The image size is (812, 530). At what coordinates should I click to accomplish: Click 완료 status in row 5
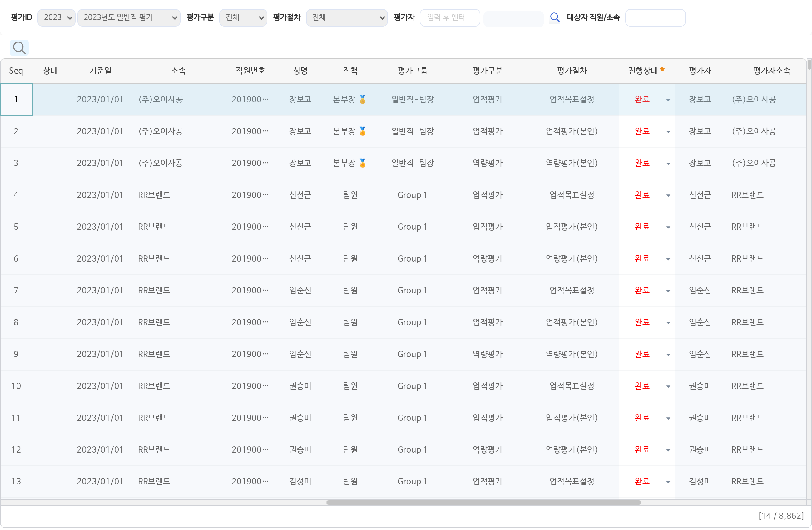click(642, 227)
